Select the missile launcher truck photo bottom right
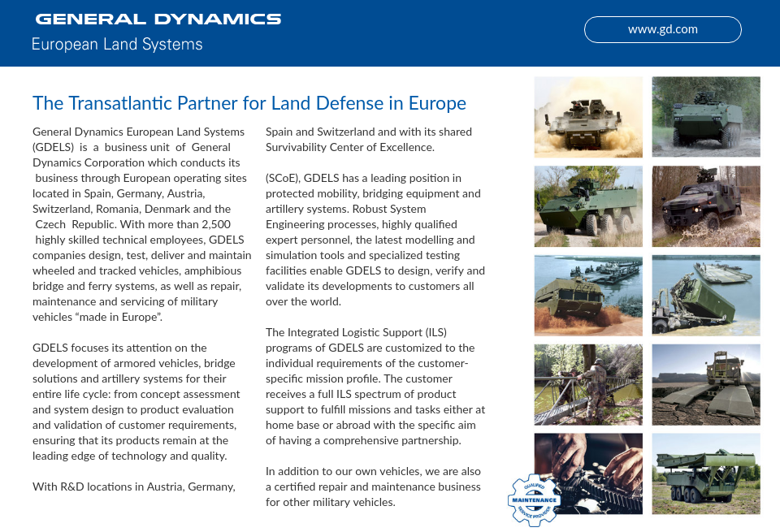Screen dimensions: 780x532 coord(705,473)
